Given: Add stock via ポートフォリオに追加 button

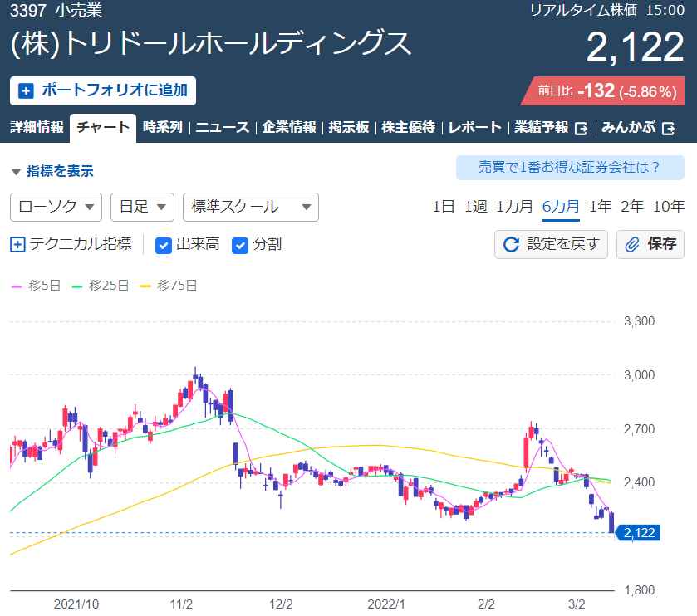Looking at the screenshot, I should [103, 91].
